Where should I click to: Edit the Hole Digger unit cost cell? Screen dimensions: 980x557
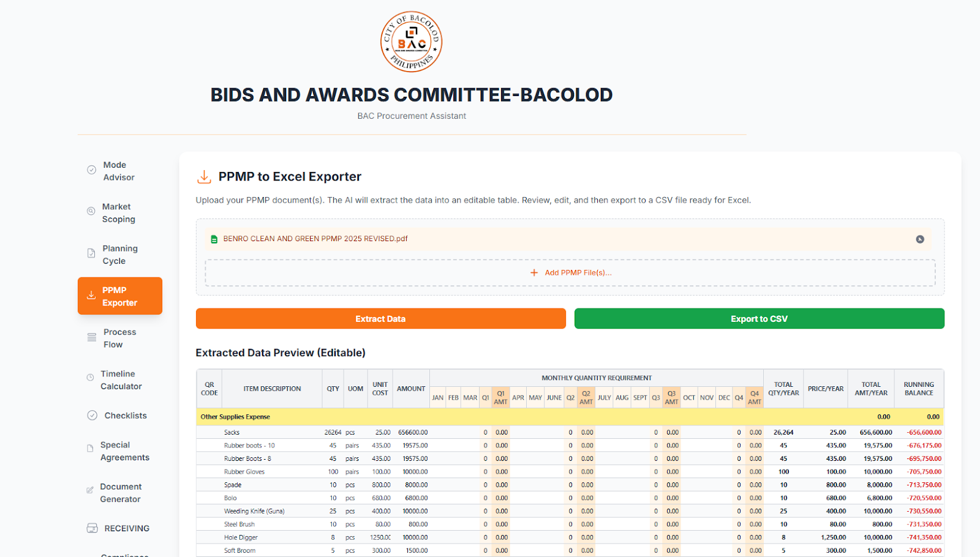click(x=380, y=537)
